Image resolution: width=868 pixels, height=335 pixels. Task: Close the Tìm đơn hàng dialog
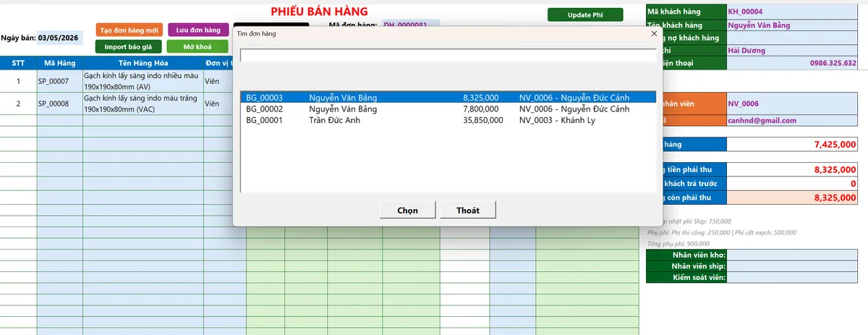[654, 33]
